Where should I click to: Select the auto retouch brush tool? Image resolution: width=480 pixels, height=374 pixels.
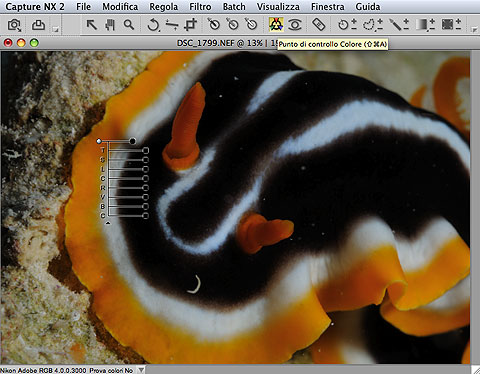[318, 25]
